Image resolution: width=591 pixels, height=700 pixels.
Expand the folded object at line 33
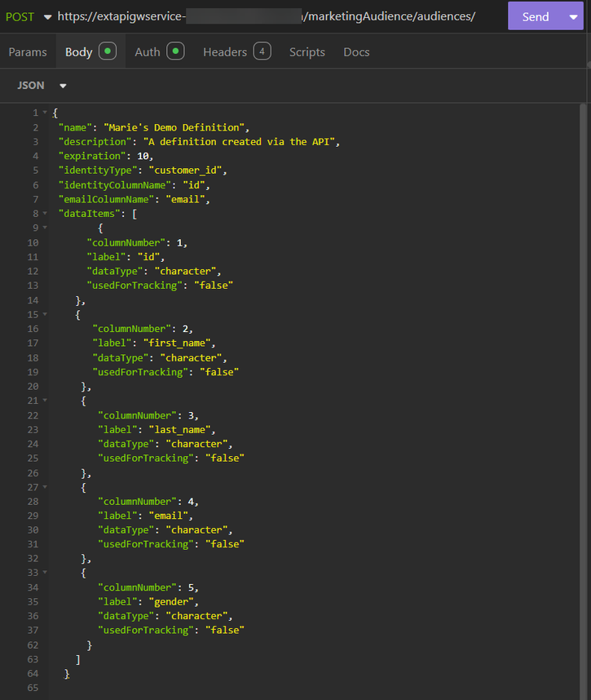tap(45, 573)
